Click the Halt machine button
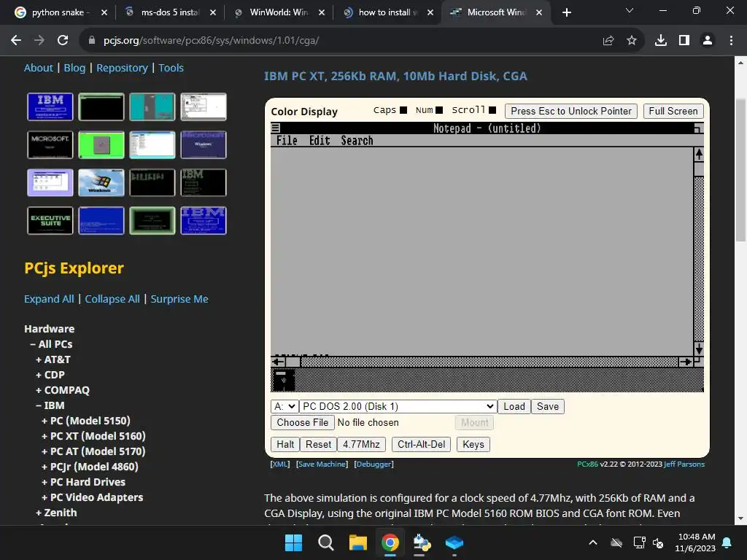 [285, 444]
